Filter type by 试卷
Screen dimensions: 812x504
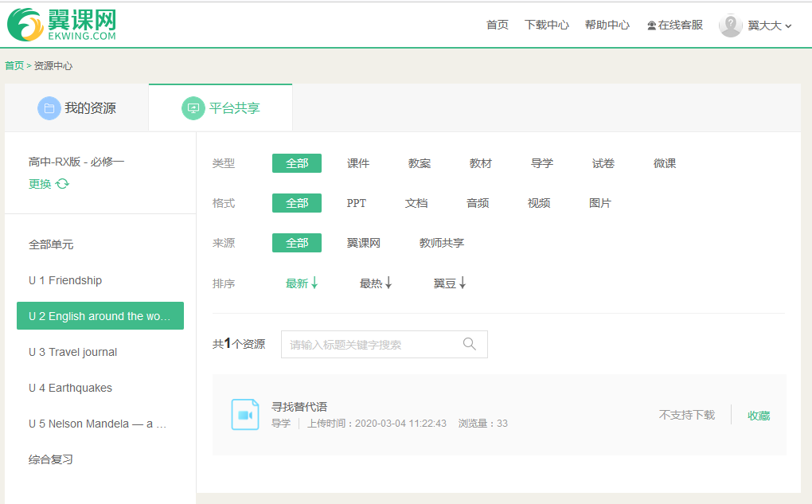click(603, 163)
